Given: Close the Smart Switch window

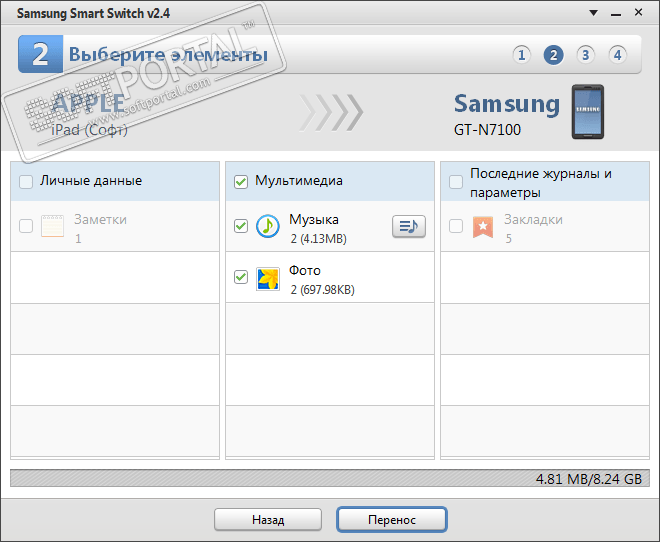Looking at the screenshot, I should pyautogui.click(x=639, y=12).
